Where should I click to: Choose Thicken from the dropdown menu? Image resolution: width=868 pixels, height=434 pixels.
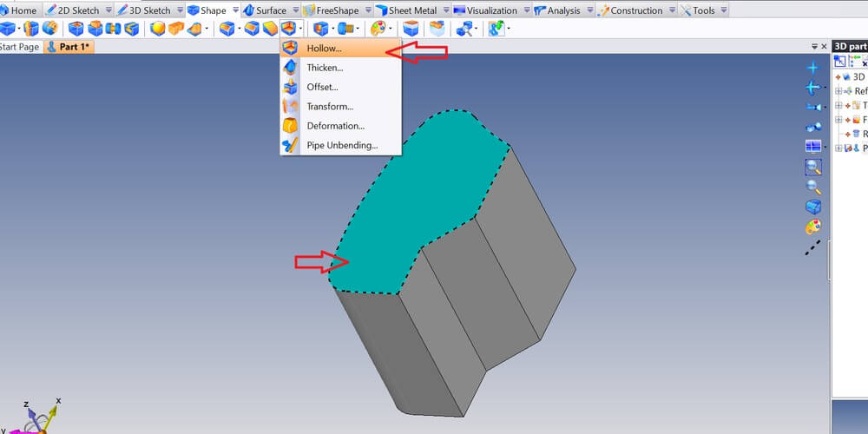325,68
